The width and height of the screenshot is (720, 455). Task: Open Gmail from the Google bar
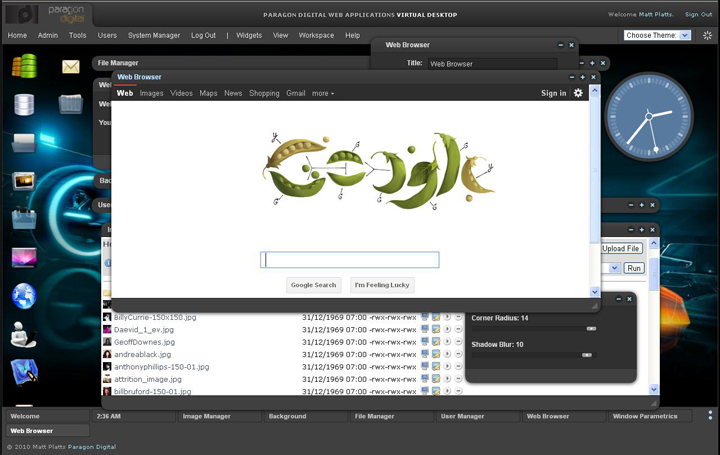point(296,93)
